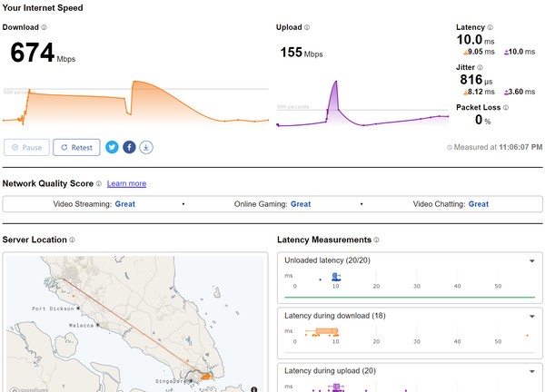
Task: Click the Singapore server marker on the map
Action: click(205, 376)
